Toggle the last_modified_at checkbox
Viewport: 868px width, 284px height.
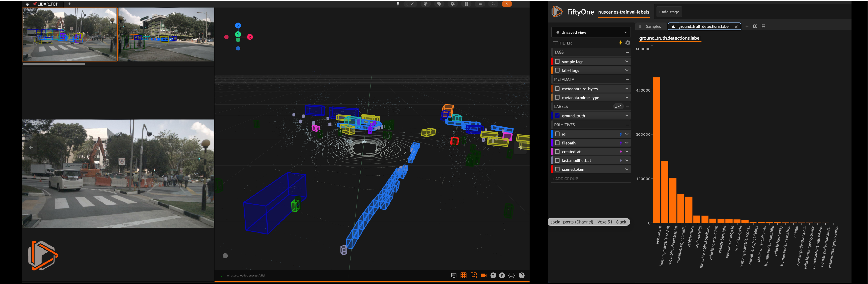coord(557,160)
